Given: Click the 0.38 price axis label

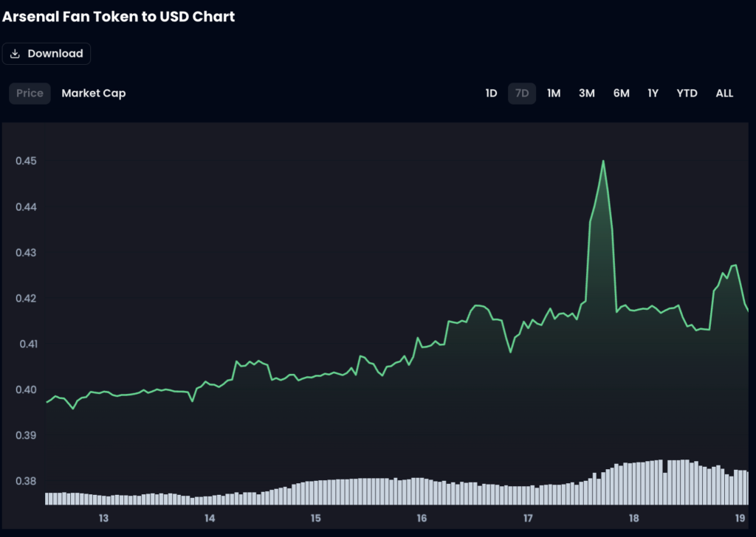Looking at the screenshot, I should 26,481.
